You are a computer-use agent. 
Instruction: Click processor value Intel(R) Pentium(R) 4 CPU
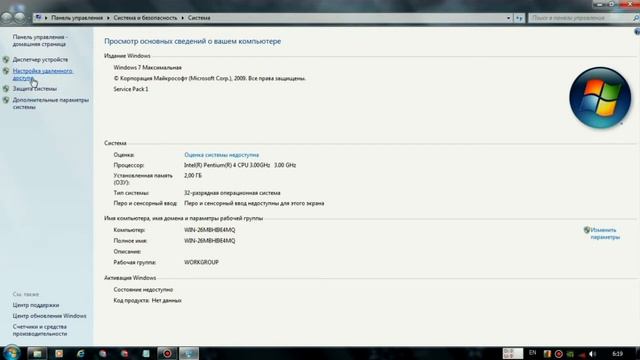(x=240, y=165)
